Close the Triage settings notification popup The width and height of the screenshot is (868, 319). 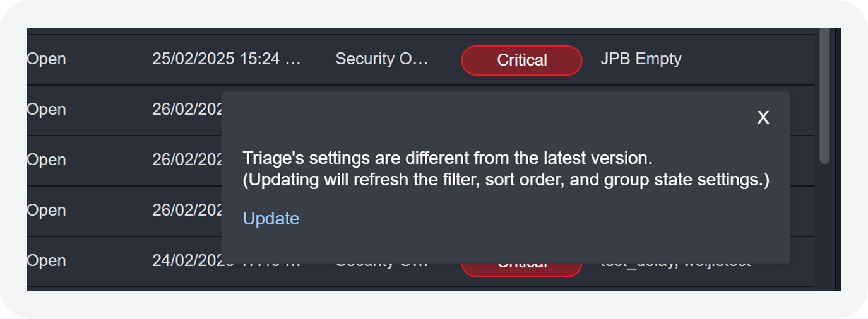click(x=763, y=118)
